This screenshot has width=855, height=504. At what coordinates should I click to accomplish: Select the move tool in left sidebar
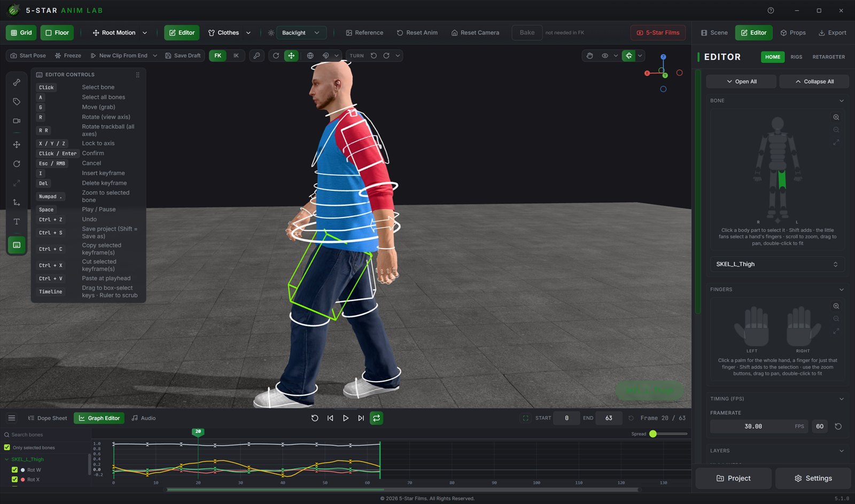pyautogui.click(x=17, y=145)
